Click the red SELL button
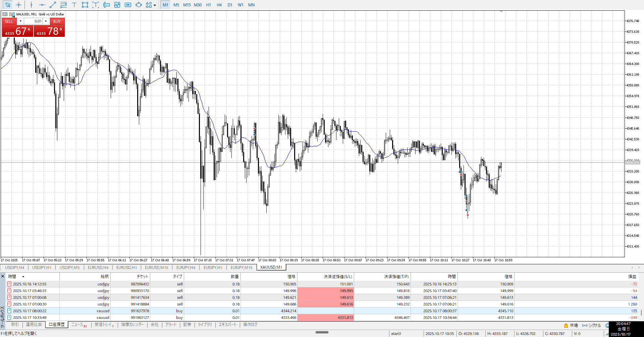Screen dimensions: 644x337 click(x=9, y=21)
